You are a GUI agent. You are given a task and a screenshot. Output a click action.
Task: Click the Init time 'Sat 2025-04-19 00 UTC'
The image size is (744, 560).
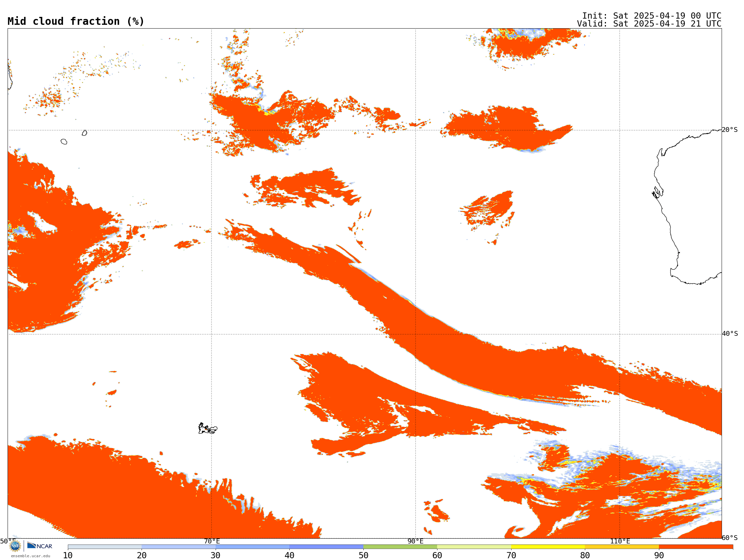pyautogui.click(x=667, y=16)
